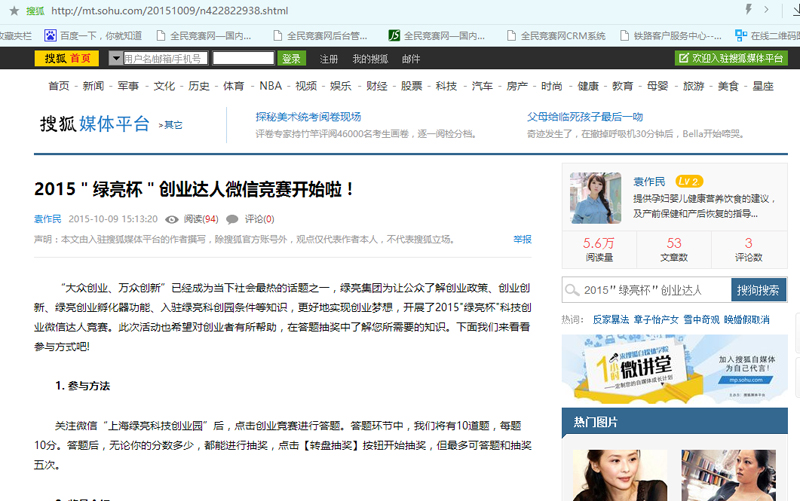
Task: Focus the 用户名/邮箱/手机号 input field
Action: point(165,59)
